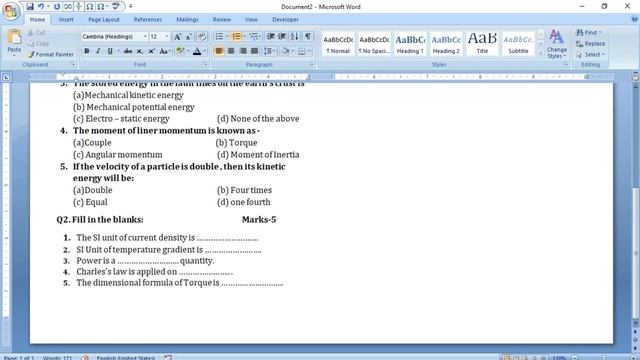Apply the Subtitle style
The image size is (640, 360).
click(518, 44)
